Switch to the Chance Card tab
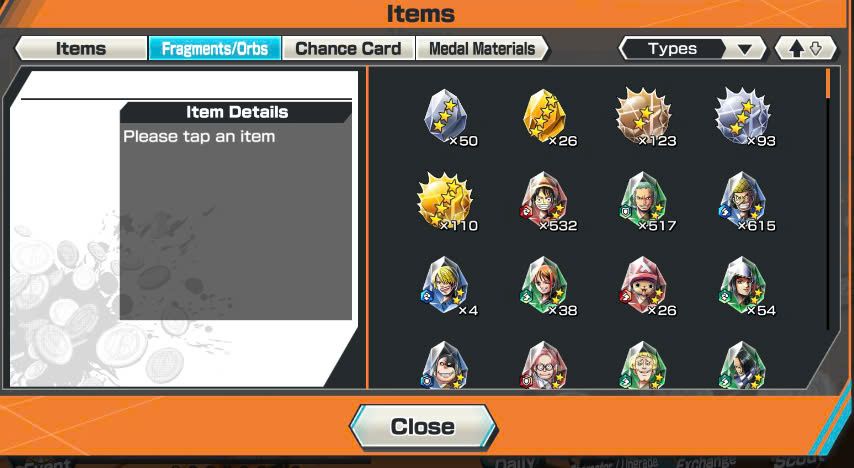The image size is (854, 468). point(348,48)
